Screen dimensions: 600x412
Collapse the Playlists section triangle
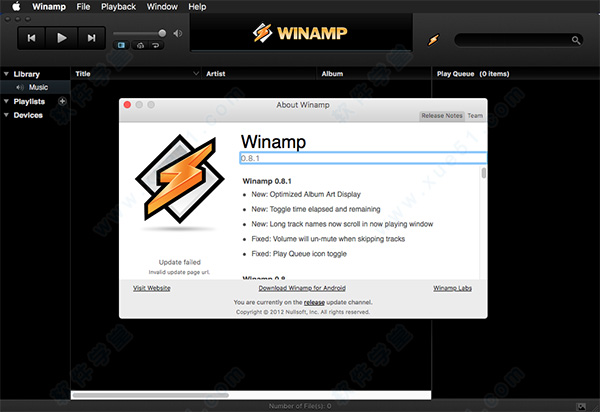point(6,101)
